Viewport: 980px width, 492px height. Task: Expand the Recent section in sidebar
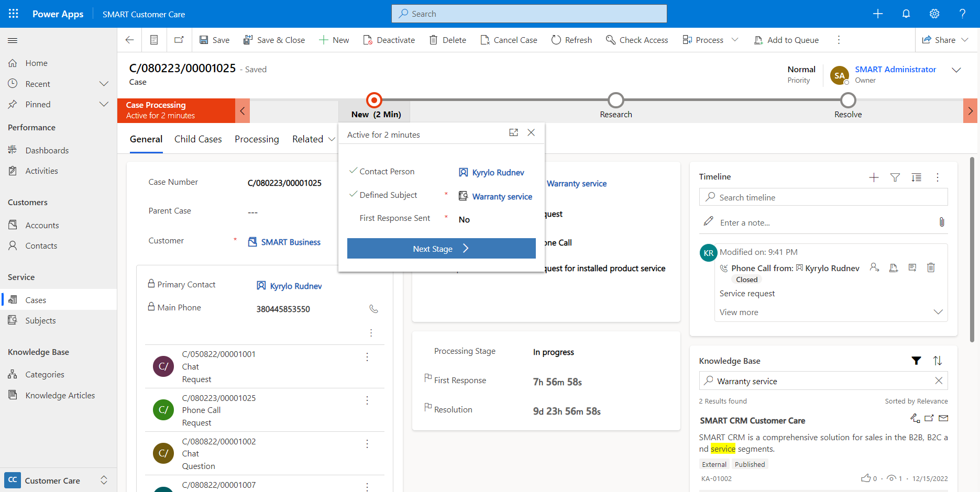pos(104,84)
